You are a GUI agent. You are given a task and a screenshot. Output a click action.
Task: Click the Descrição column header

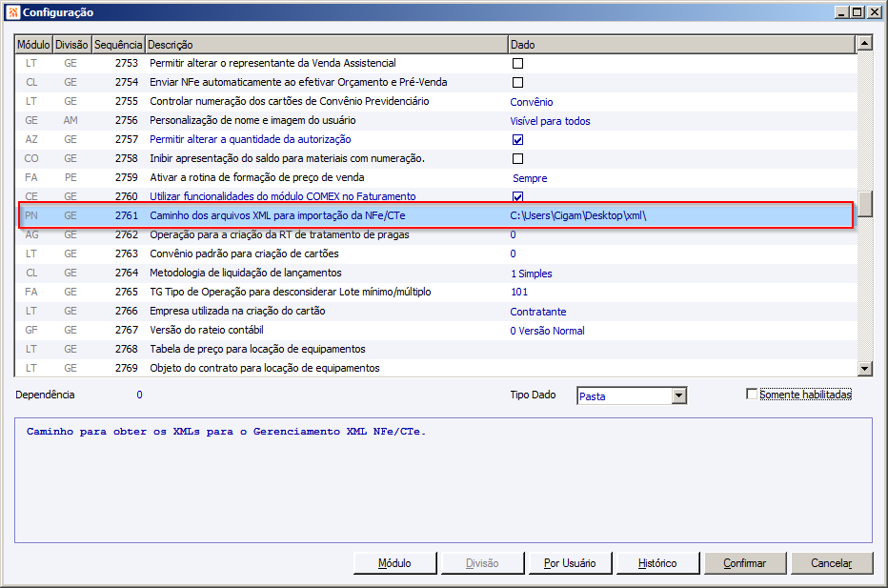click(x=326, y=44)
